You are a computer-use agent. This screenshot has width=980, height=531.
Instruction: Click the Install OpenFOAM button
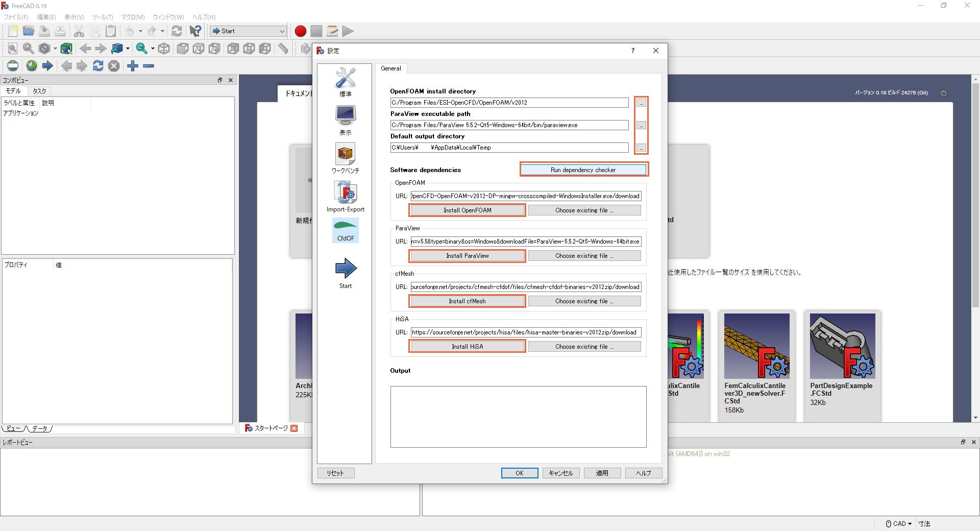[x=467, y=210]
